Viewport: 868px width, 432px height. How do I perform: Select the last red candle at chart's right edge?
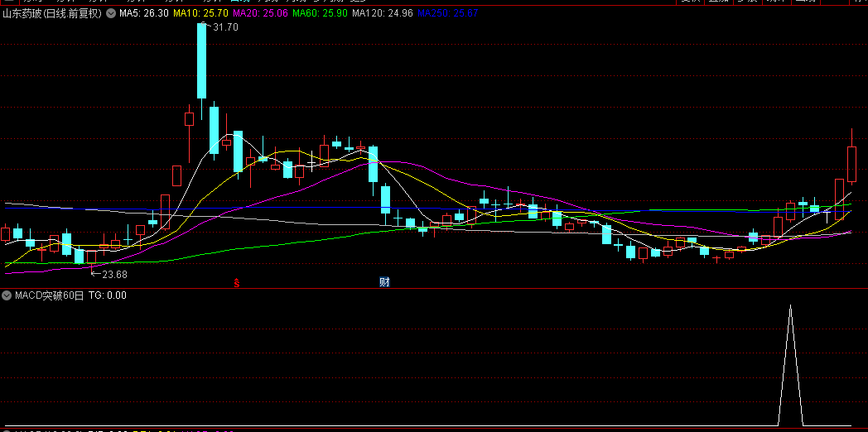[x=851, y=164]
